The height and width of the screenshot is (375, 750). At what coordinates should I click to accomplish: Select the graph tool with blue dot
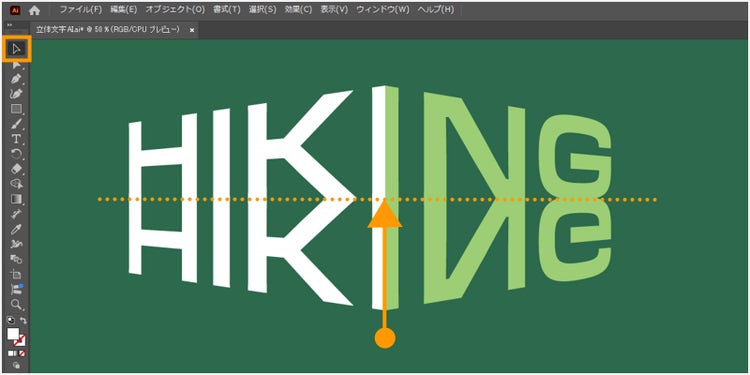pyautogui.click(x=17, y=288)
